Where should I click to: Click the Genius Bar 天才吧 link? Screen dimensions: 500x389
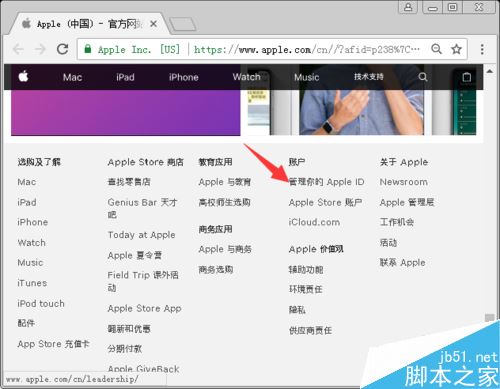click(x=142, y=208)
